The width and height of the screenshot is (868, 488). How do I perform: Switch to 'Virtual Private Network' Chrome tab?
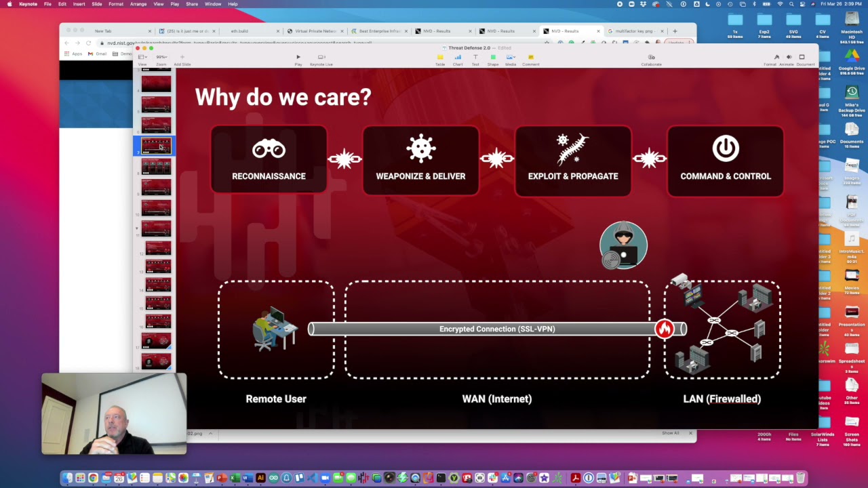pyautogui.click(x=315, y=31)
